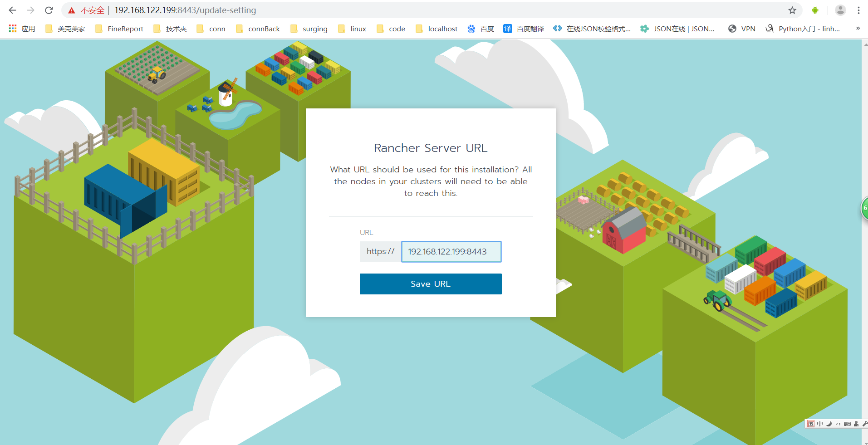
Task: Open the 百度翻译 bookmark
Action: coord(524,29)
